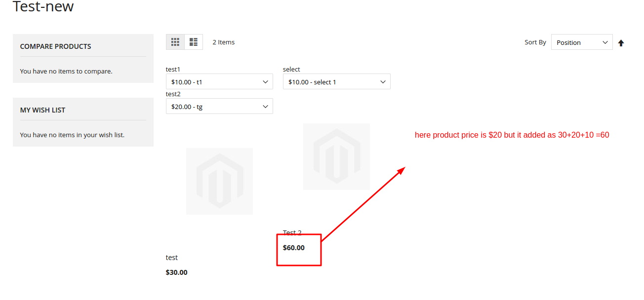Open the test product link
Screen dimensions: 644x300
click(x=171, y=257)
